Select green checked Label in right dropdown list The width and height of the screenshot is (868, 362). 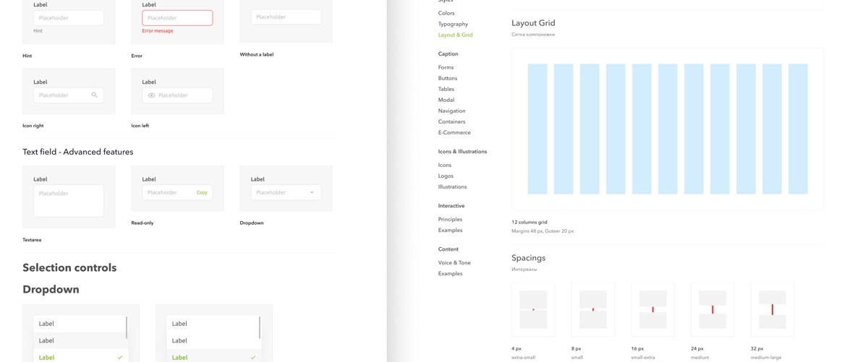(213, 357)
